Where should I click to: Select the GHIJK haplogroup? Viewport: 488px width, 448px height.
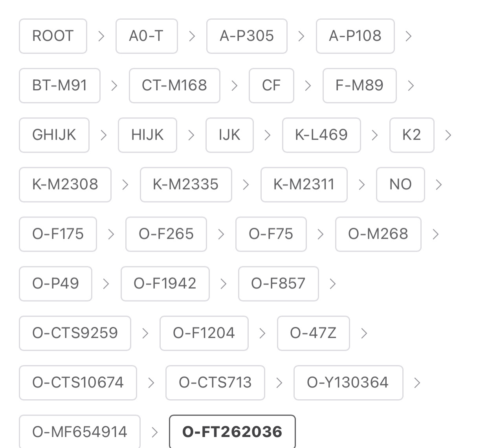[54, 135]
